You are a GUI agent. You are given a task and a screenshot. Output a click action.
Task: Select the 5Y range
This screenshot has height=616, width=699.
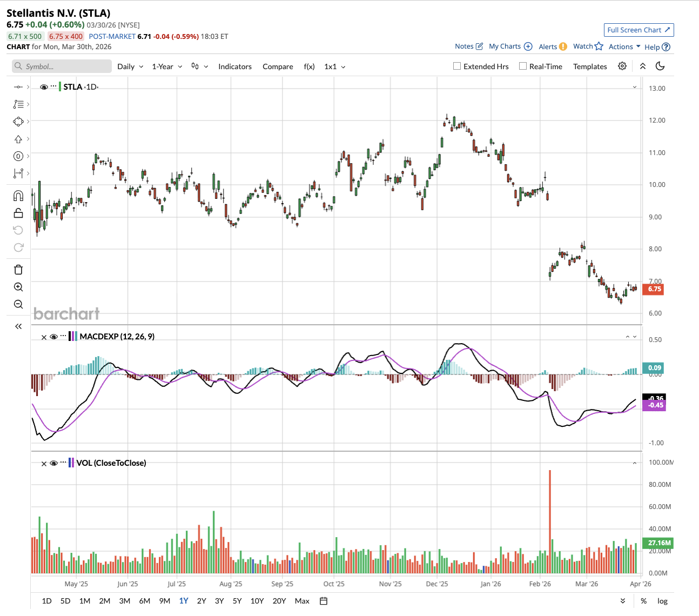click(237, 601)
